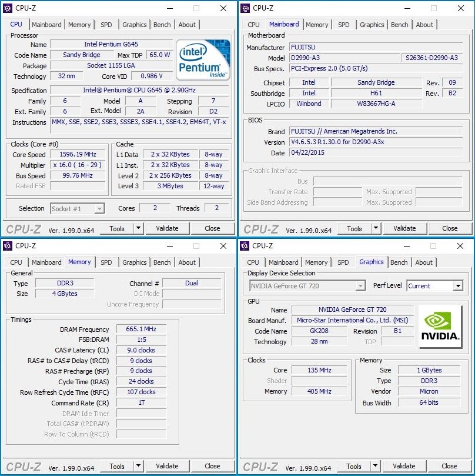Open Tools dropdown arrow in Graphics window
This screenshot has width=475, height=476.
coord(375,466)
